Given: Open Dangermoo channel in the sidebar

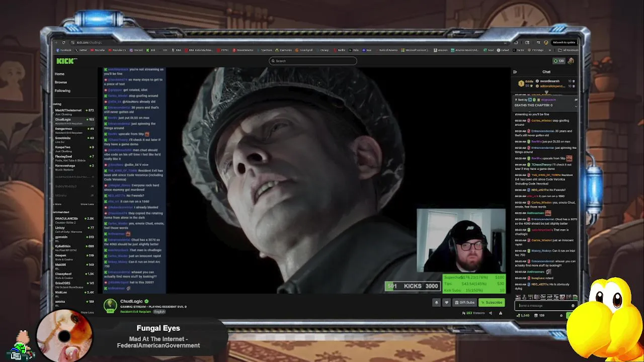Looking at the screenshot, I should tap(74, 130).
